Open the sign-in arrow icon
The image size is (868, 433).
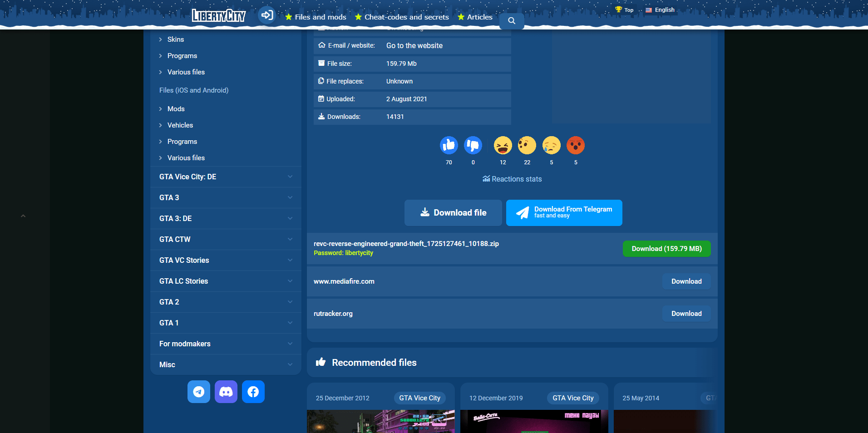267,15
